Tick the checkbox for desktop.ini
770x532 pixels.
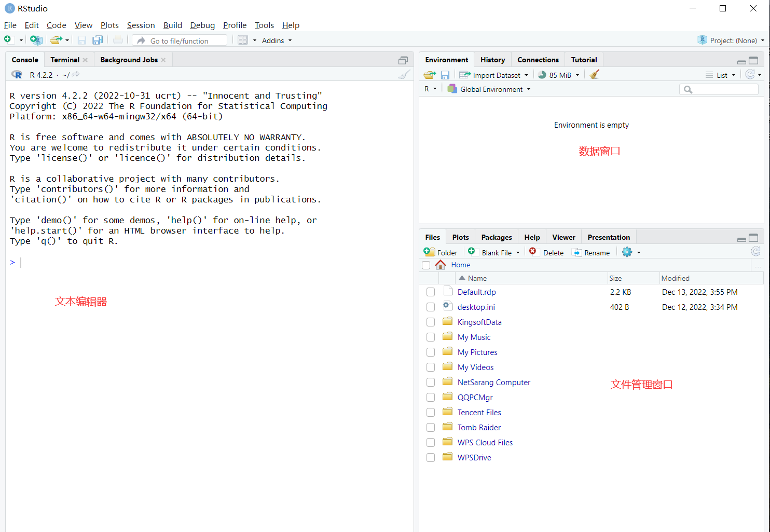(x=431, y=307)
